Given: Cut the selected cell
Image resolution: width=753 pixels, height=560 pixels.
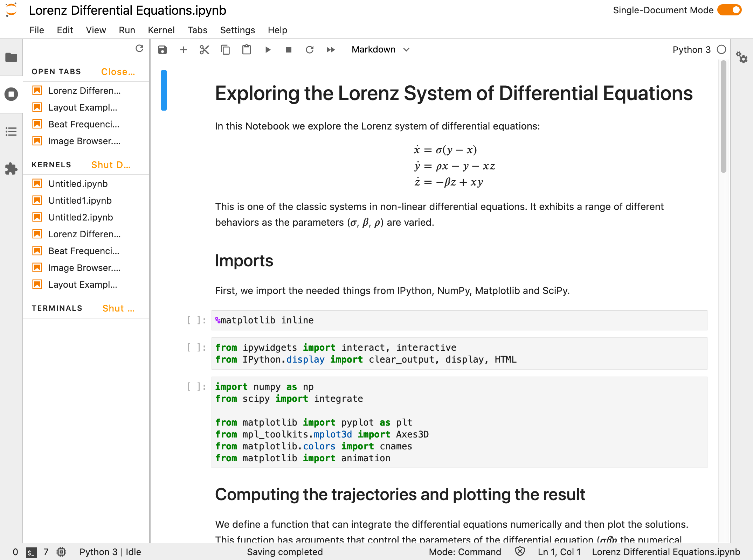Looking at the screenshot, I should click(x=204, y=49).
